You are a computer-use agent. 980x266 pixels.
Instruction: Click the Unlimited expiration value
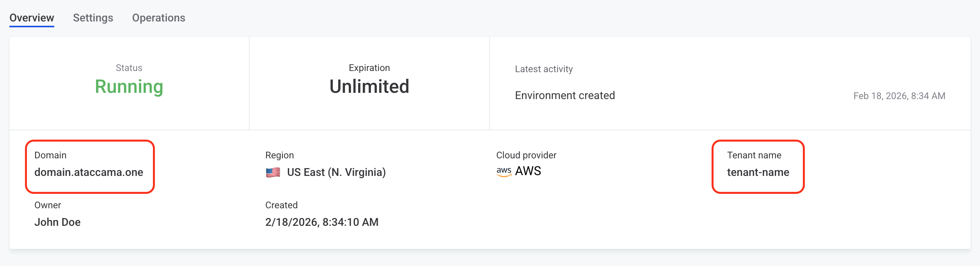click(x=369, y=87)
